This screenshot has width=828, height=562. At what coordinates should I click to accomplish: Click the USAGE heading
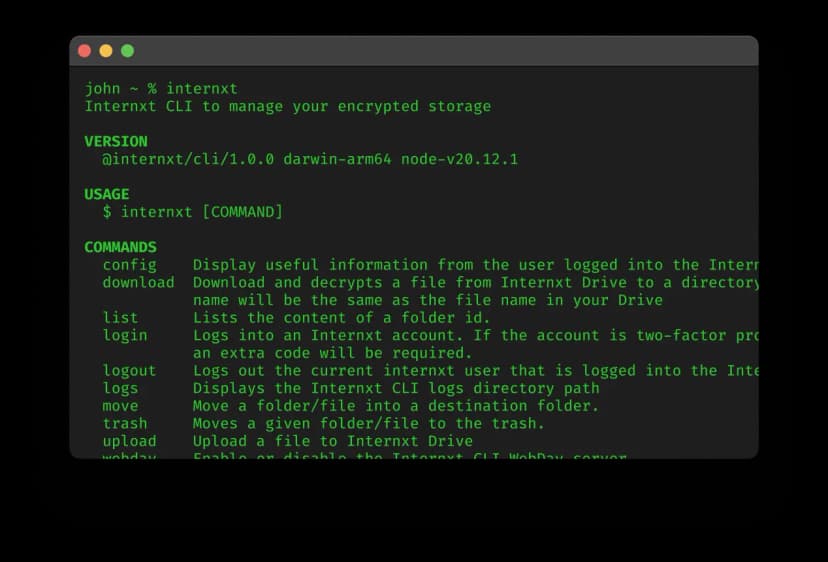(106, 194)
